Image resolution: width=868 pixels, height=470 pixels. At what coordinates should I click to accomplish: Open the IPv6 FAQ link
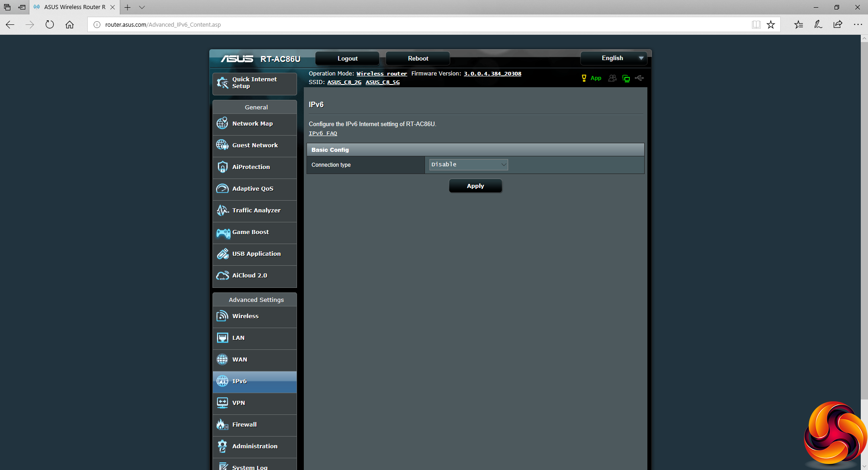click(323, 133)
